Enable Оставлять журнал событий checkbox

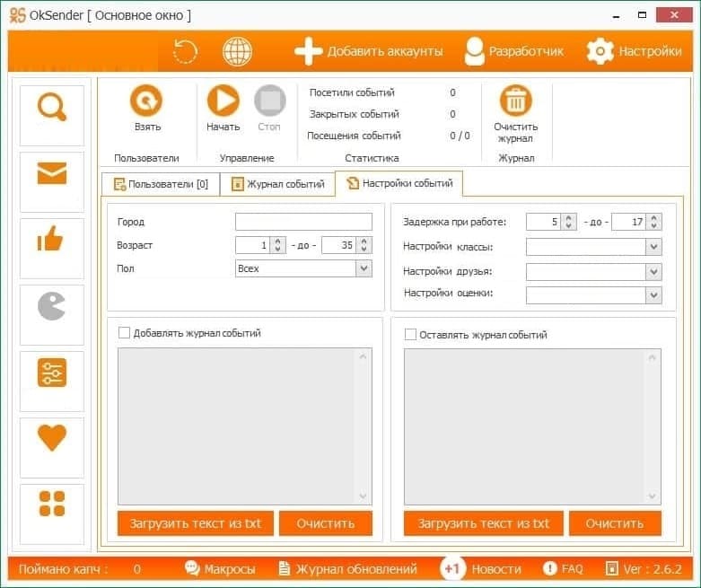point(410,335)
